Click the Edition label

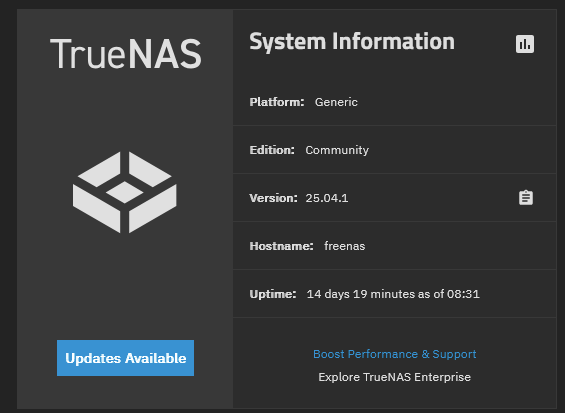pyautogui.click(x=272, y=150)
